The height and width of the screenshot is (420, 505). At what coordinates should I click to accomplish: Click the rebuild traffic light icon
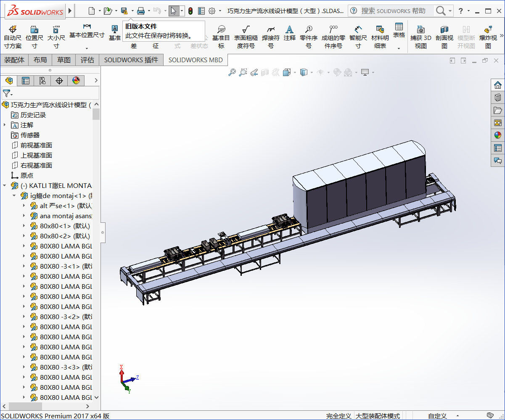click(190, 11)
